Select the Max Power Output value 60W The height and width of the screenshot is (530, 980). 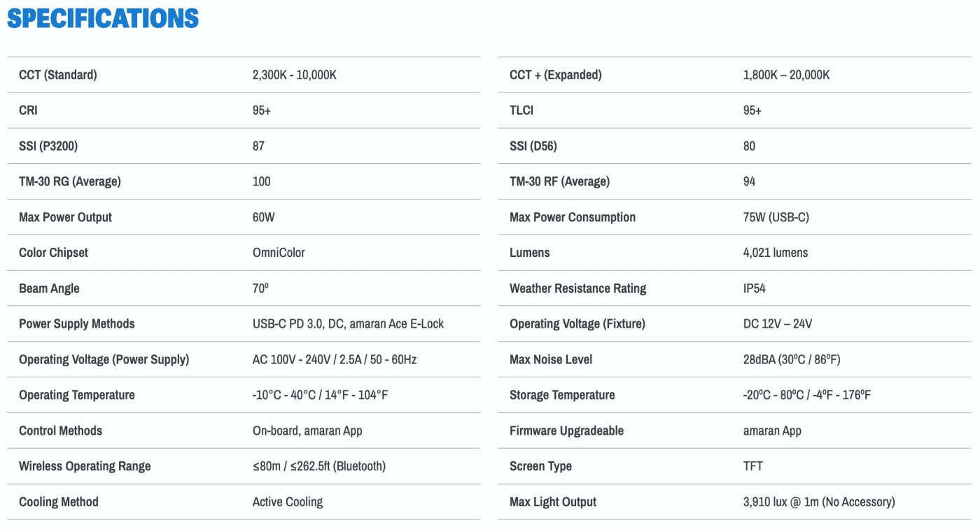263,218
